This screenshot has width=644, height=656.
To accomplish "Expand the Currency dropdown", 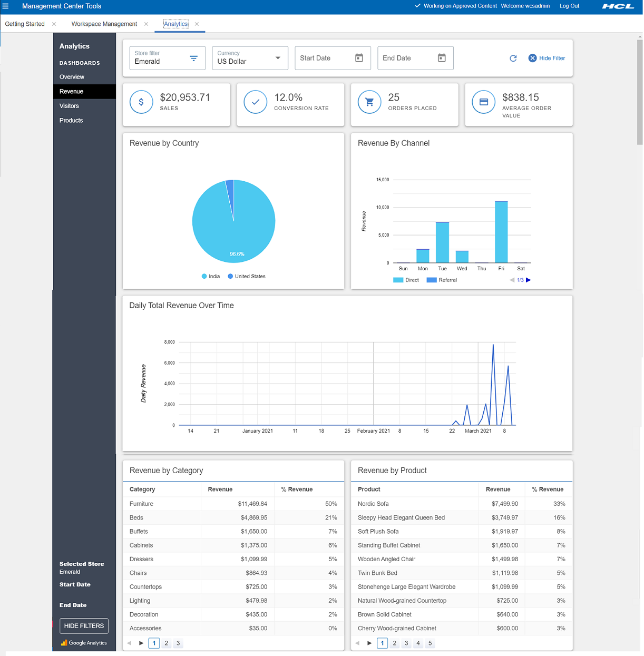I will 278,58.
